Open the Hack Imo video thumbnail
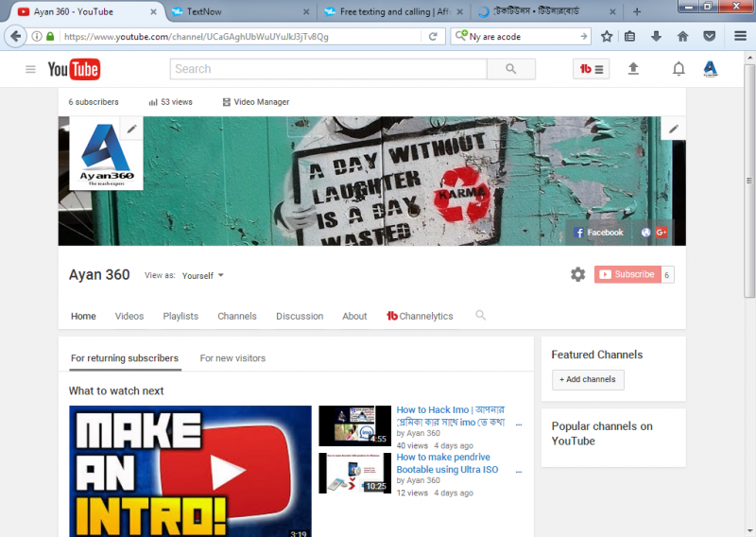The height and width of the screenshot is (537, 756). pyautogui.click(x=355, y=425)
